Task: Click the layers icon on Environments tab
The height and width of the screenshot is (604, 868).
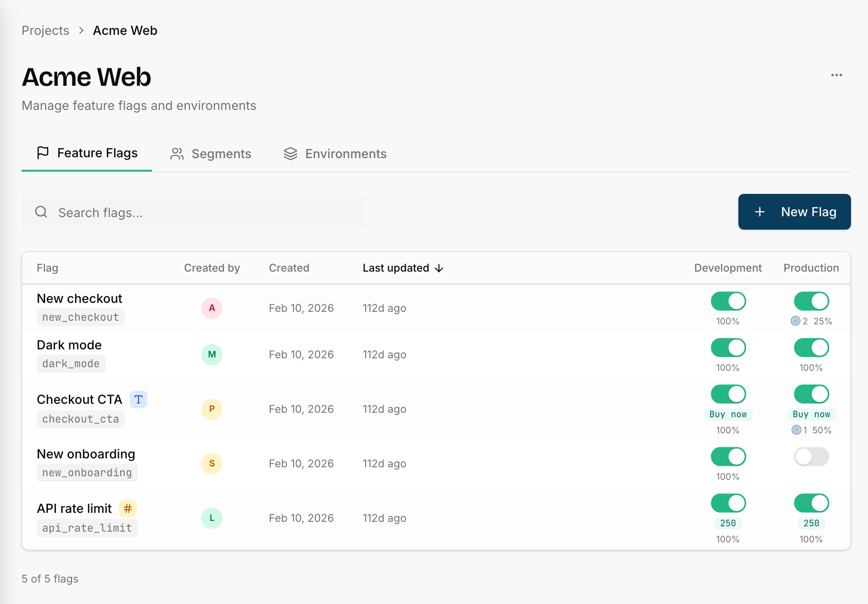Action: coord(291,154)
